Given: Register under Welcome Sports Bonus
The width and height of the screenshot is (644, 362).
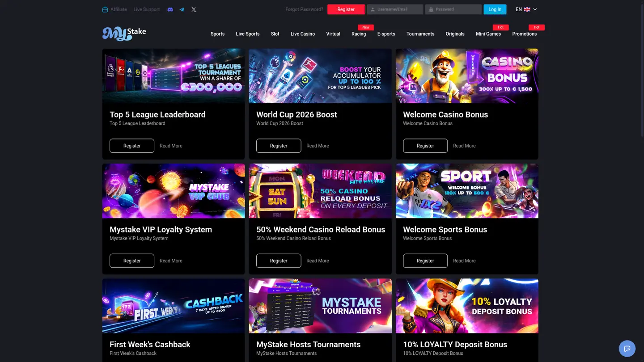Looking at the screenshot, I should pos(425,261).
